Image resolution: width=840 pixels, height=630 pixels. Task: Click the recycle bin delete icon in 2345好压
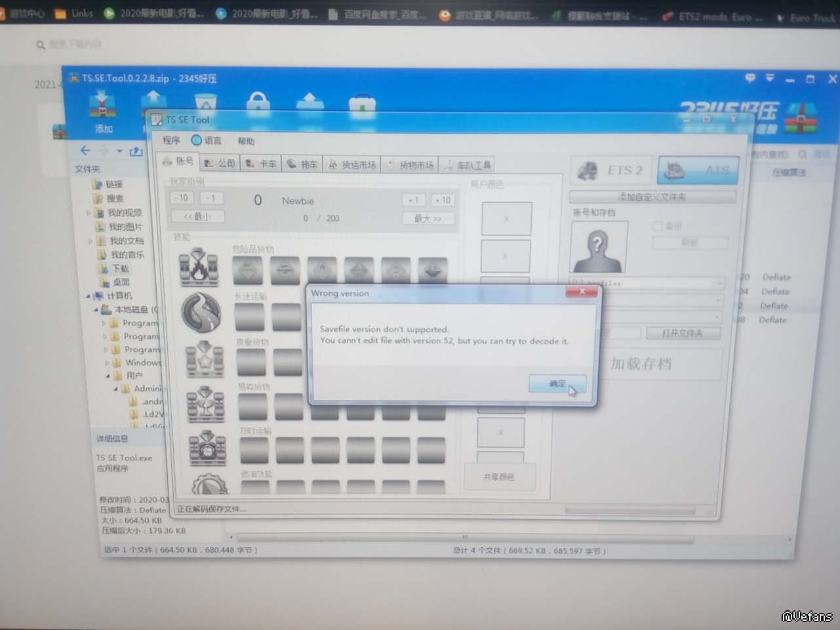pos(205,104)
